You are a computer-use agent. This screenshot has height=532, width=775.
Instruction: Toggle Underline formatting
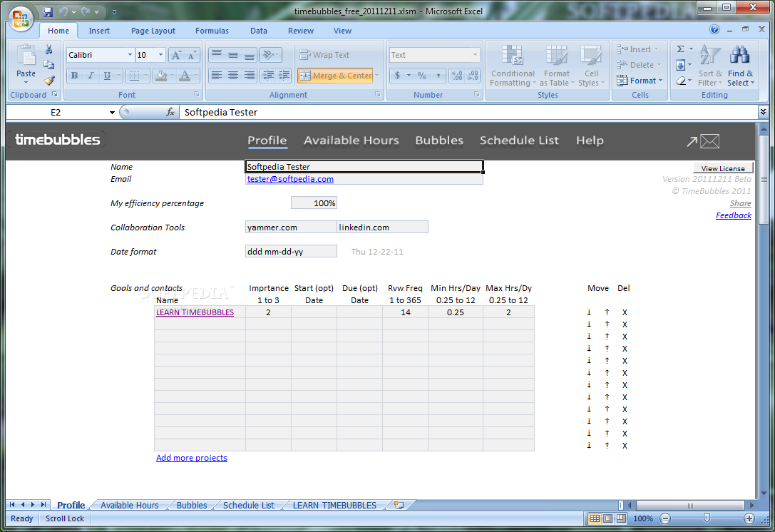pyautogui.click(x=107, y=76)
